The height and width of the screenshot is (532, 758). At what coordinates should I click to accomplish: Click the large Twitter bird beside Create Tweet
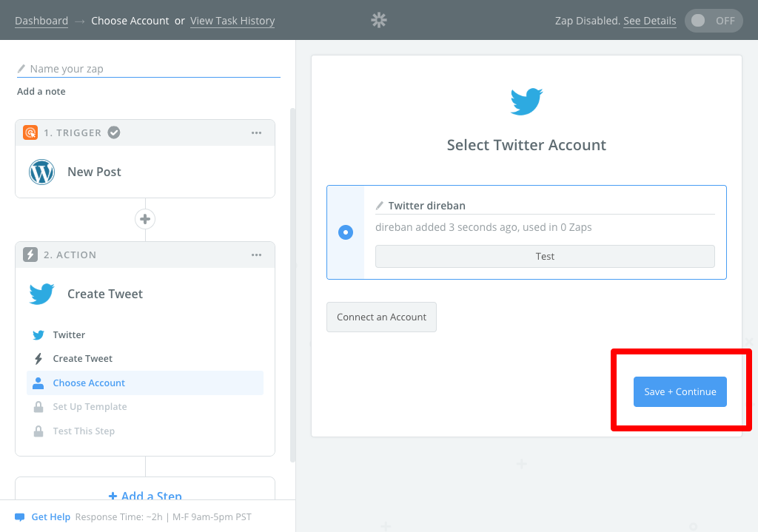point(42,294)
